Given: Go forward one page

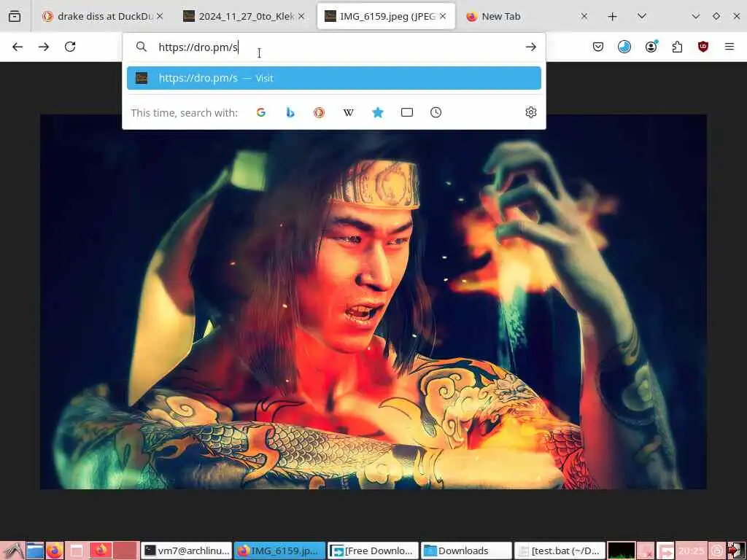Looking at the screenshot, I should pyautogui.click(x=44, y=47).
